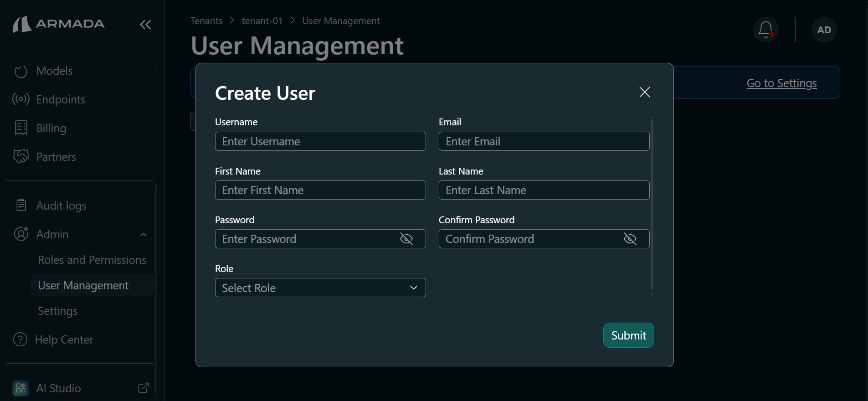Go to Tenants breadcrumb

206,21
